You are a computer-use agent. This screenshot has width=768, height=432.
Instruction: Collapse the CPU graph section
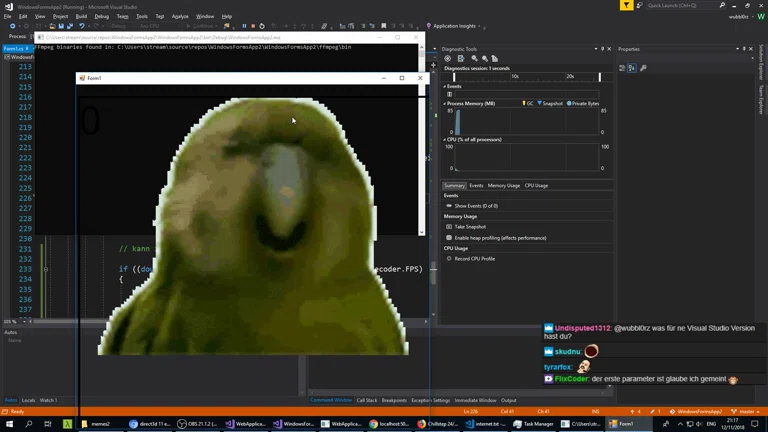[x=445, y=140]
